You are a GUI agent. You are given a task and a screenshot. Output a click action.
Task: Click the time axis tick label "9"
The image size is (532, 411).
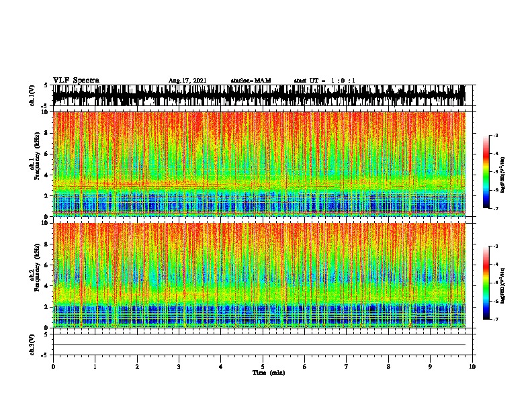[430, 367]
